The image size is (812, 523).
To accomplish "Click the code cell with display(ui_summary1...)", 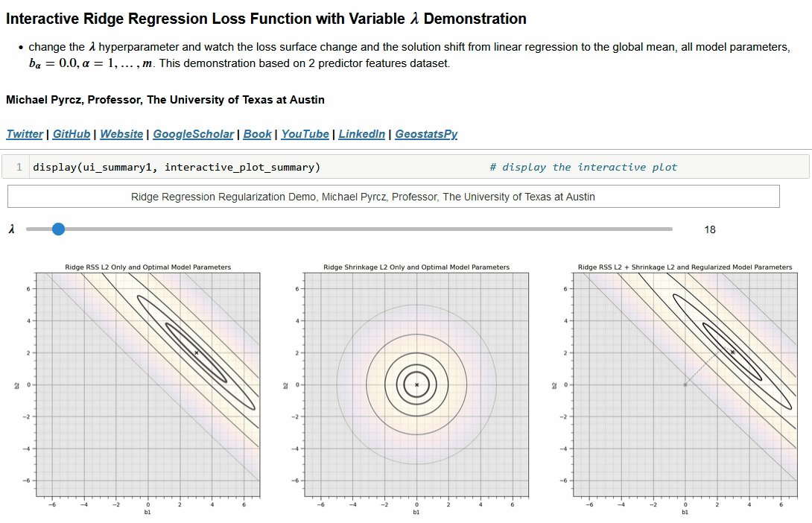I will 405,167.
